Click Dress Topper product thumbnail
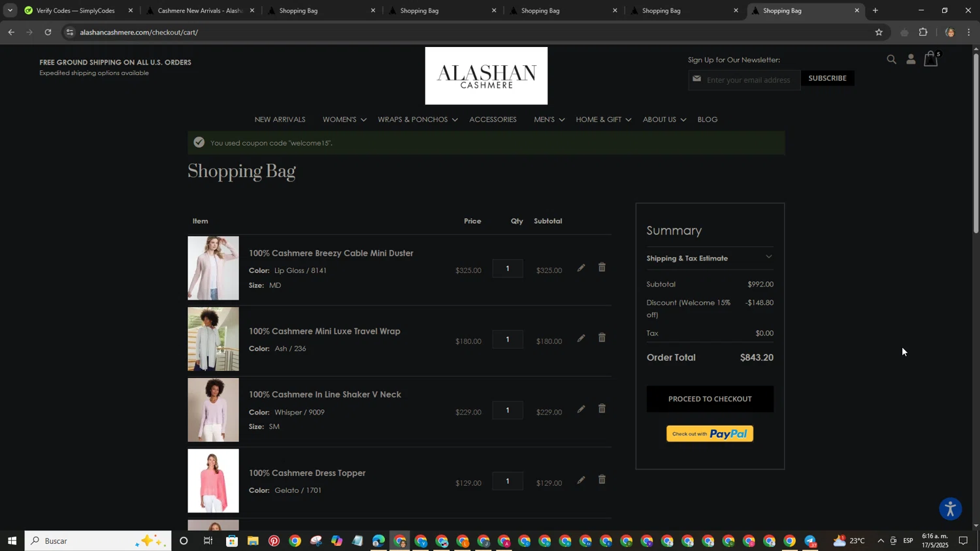This screenshot has height=551, width=980. coord(213,481)
